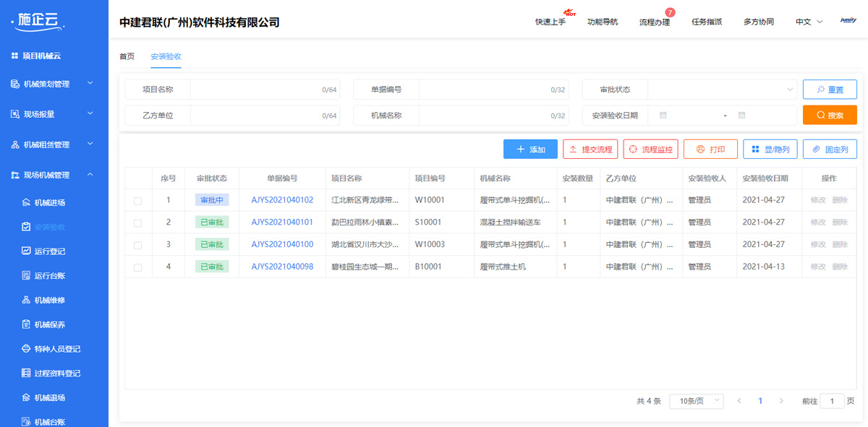Click the blue 添加 button

pos(530,150)
